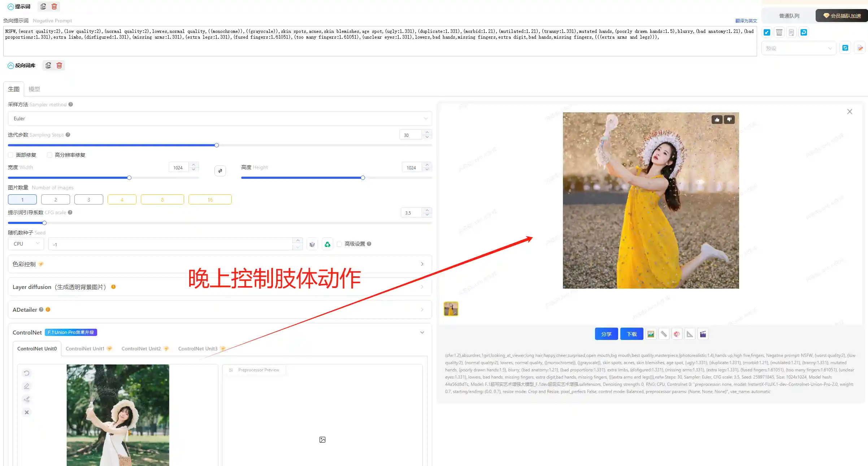Click the 翻译为英文 link
Image resolution: width=868 pixels, height=466 pixels.
(746, 21)
